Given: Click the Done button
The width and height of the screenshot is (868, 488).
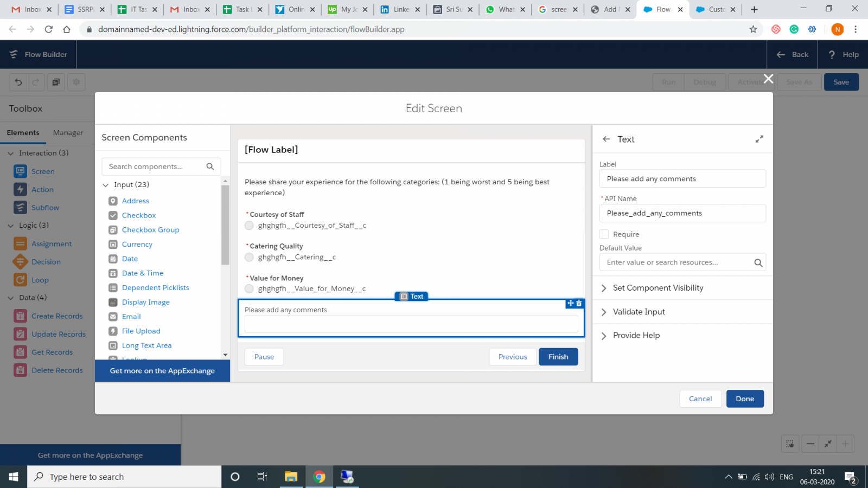Looking at the screenshot, I should (x=745, y=399).
